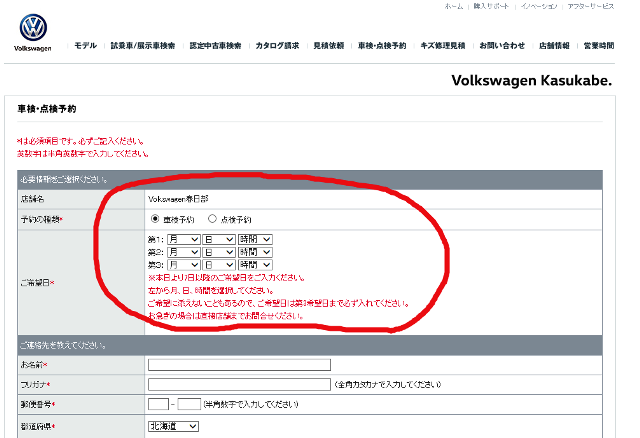Select 見積依頼 in the navigation bar
The height and width of the screenshot is (438, 640).
329,45
